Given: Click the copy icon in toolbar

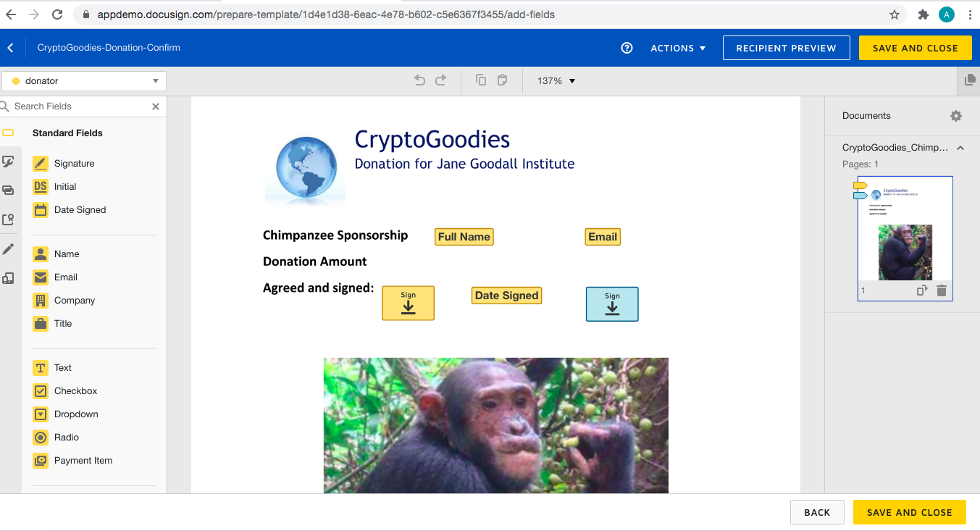Looking at the screenshot, I should pos(481,80).
